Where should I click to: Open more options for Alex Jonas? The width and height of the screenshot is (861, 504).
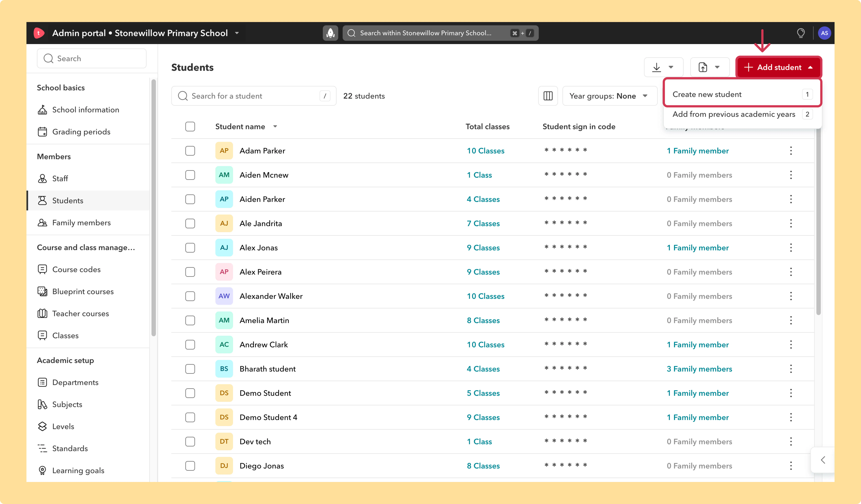791,248
